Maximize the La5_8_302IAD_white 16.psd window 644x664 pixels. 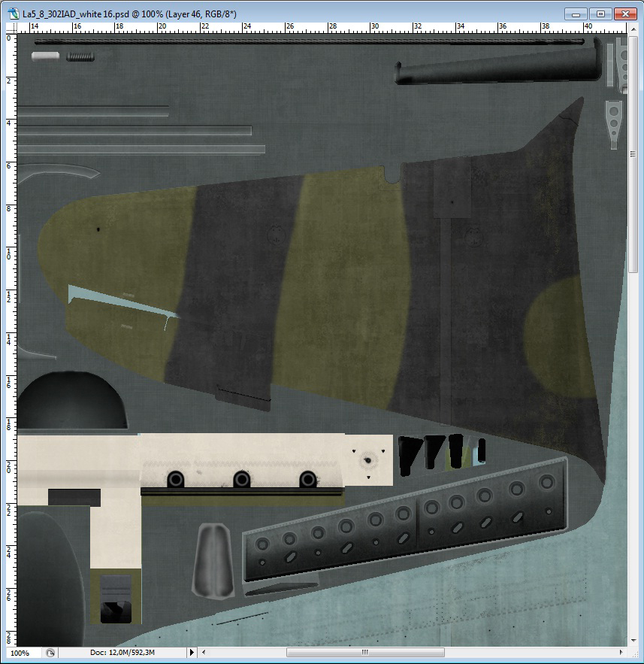(x=600, y=14)
